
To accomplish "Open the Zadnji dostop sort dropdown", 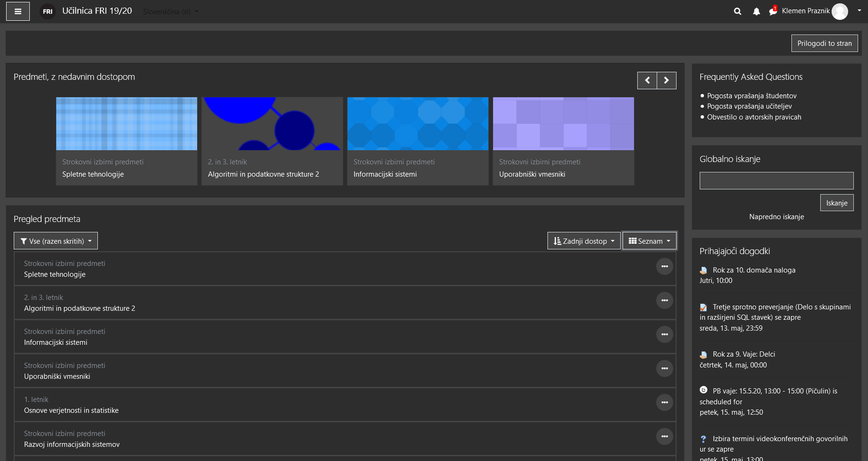I will [x=584, y=241].
